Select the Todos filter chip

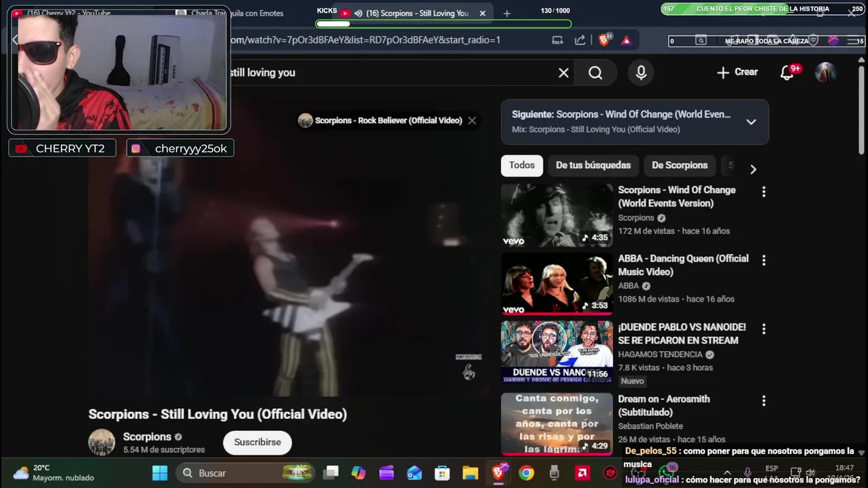(x=522, y=165)
